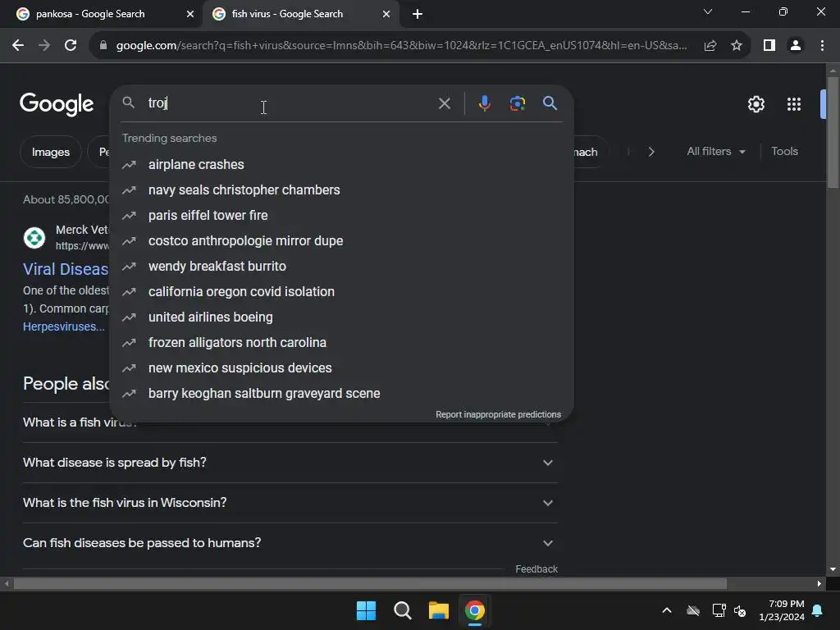Share this page from address bar

[710, 46]
